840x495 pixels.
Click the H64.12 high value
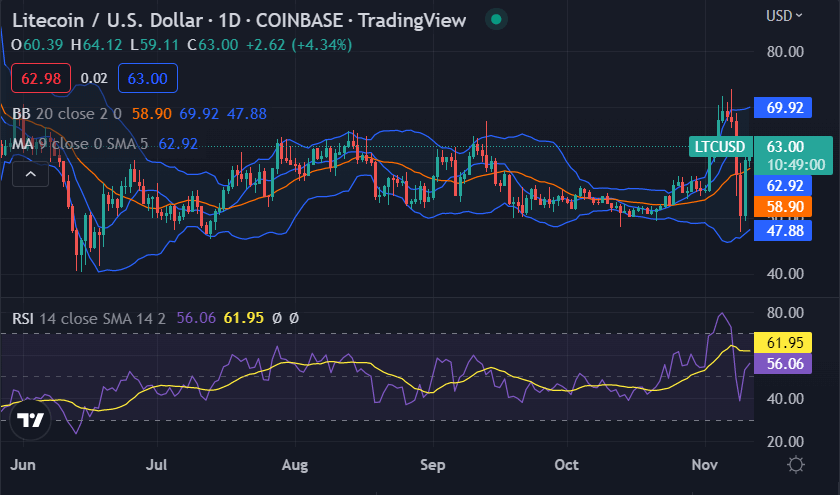click(96, 44)
